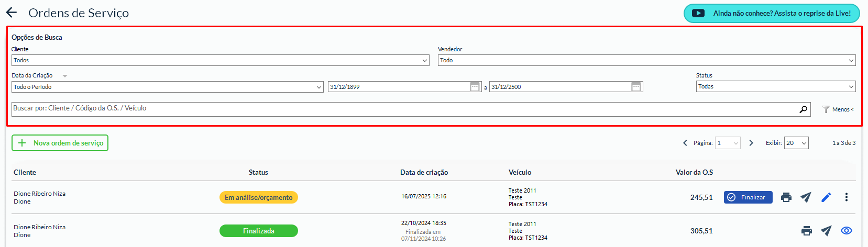
Task: Open calendar picker for start date 31/12/1899
Action: (475, 87)
